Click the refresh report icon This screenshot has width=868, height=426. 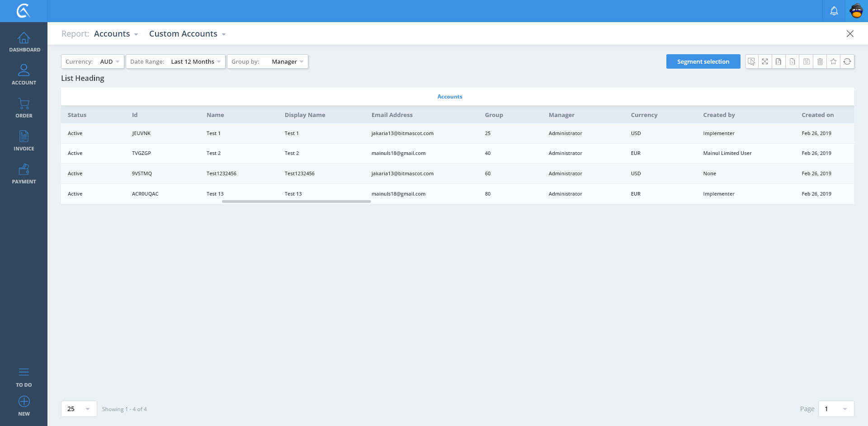point(847,61)
